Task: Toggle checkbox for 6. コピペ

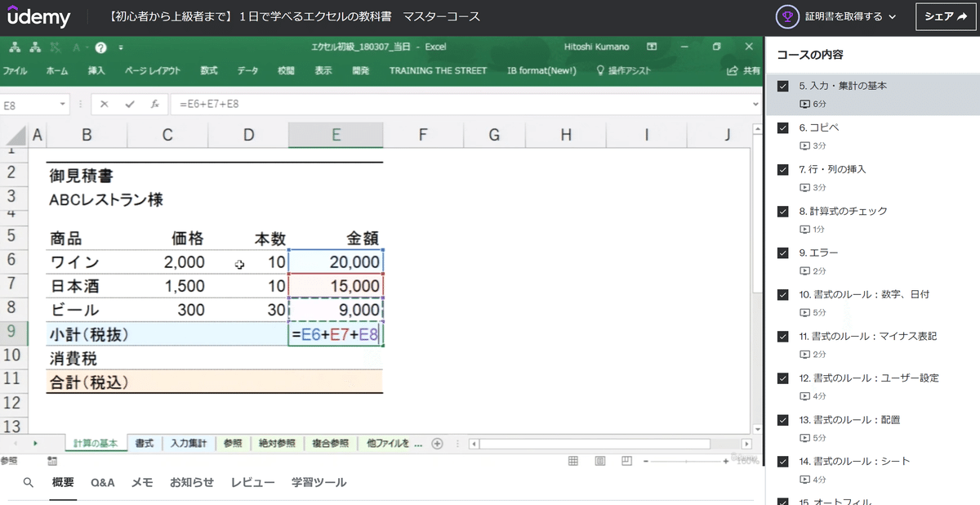Action: 783,127
